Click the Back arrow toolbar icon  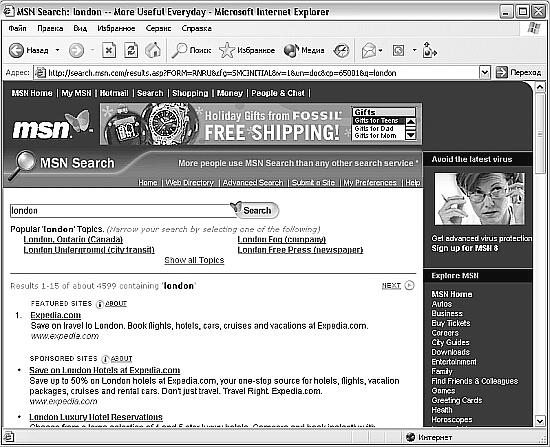16,51
